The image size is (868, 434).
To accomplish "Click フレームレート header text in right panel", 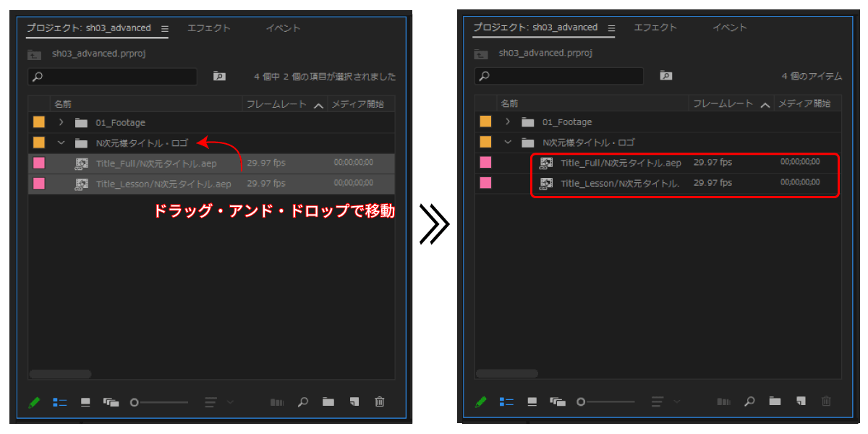I will [x=723, y=104].
